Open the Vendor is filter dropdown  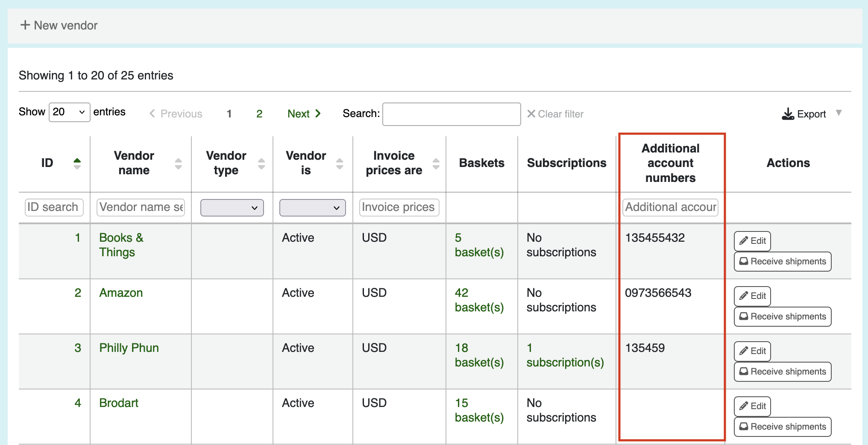click(313, 208)
